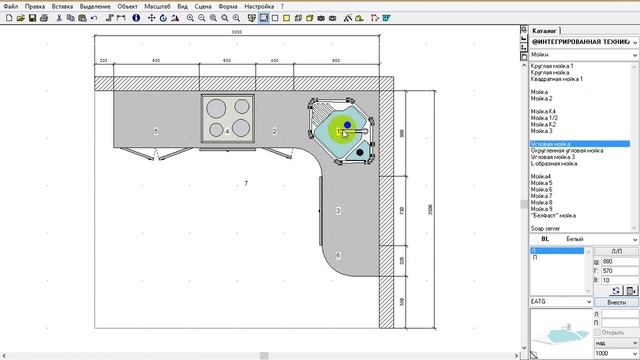Screen dimensions: 640x360
Task: Select Soap server item
Action: 545,229
